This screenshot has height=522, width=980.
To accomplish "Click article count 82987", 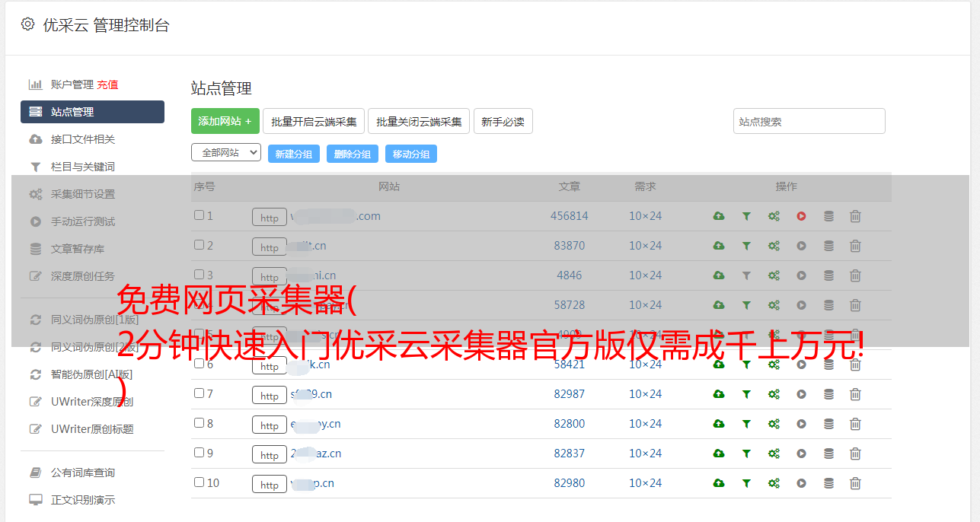I will 570,394.
